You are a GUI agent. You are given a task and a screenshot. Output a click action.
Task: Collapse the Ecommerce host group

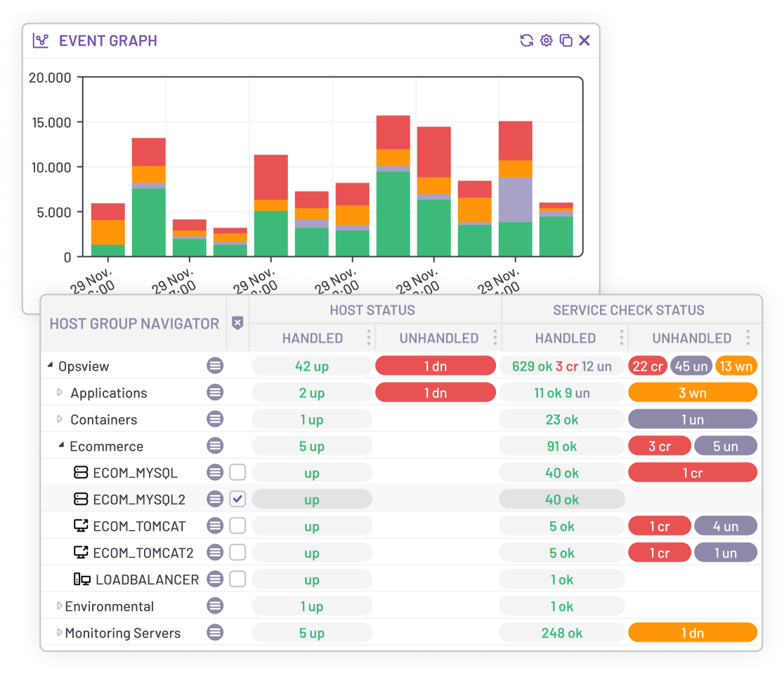point(61,446)
